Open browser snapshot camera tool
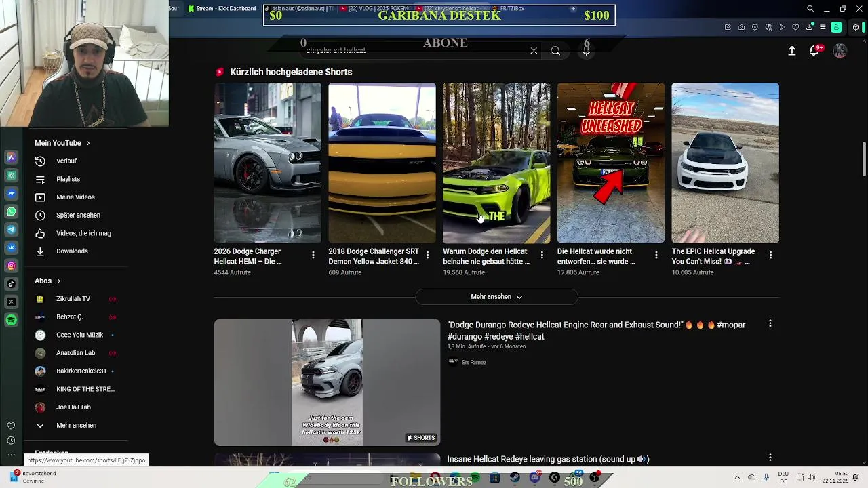 click(x=741, y=27)
